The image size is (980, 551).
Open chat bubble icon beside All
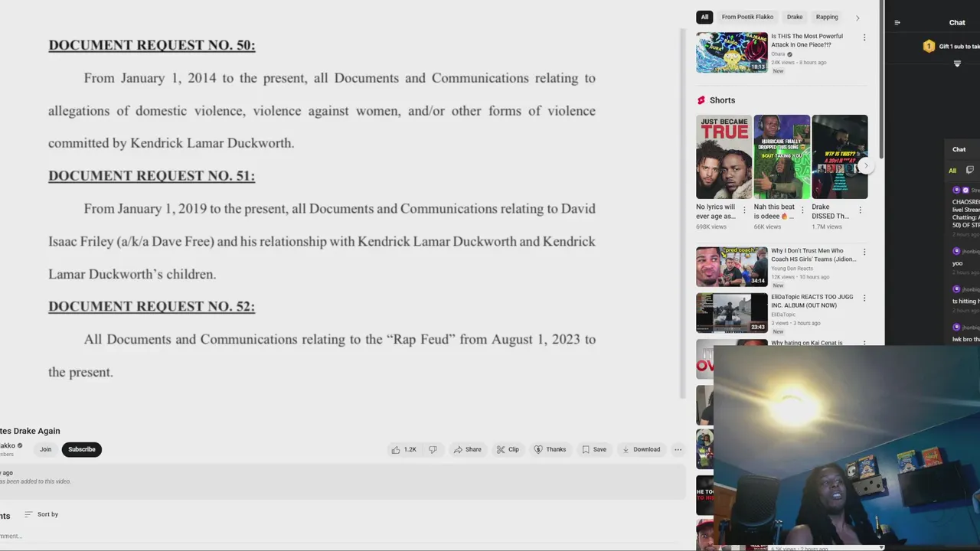970,170
